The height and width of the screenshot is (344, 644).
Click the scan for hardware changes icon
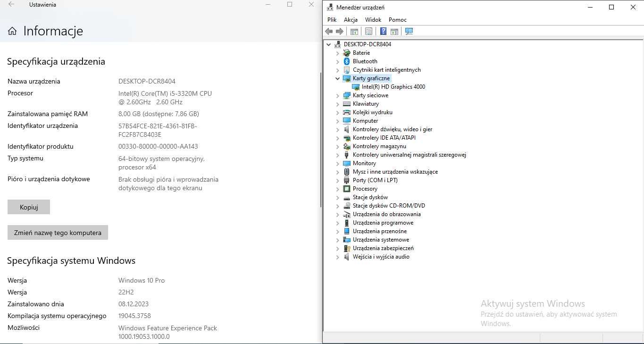click(409, 32)
